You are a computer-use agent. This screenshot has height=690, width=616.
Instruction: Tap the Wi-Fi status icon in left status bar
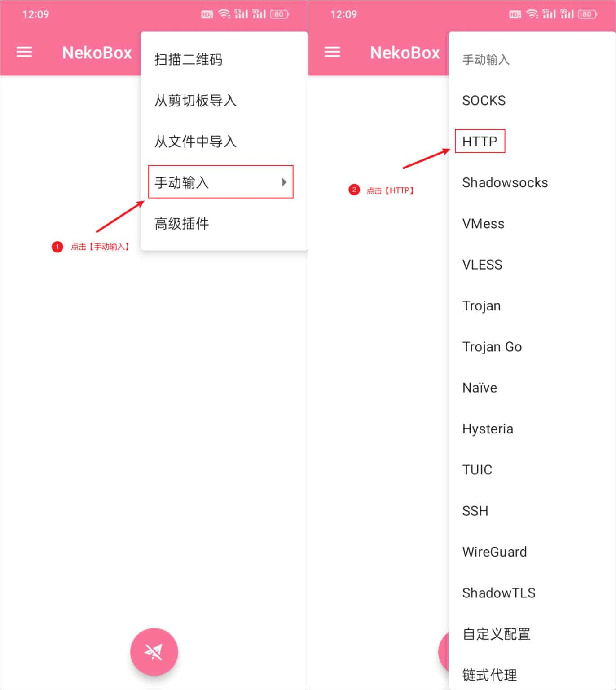coord(224,14)
